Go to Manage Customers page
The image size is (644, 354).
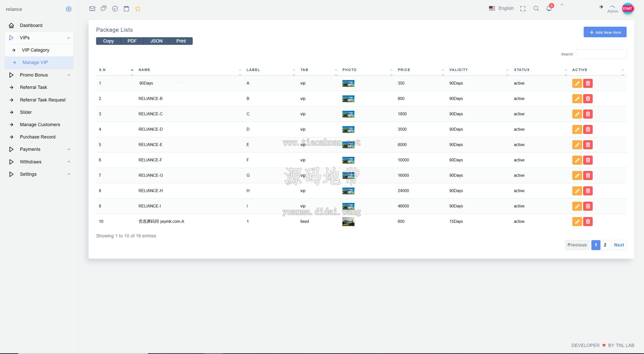40,125
